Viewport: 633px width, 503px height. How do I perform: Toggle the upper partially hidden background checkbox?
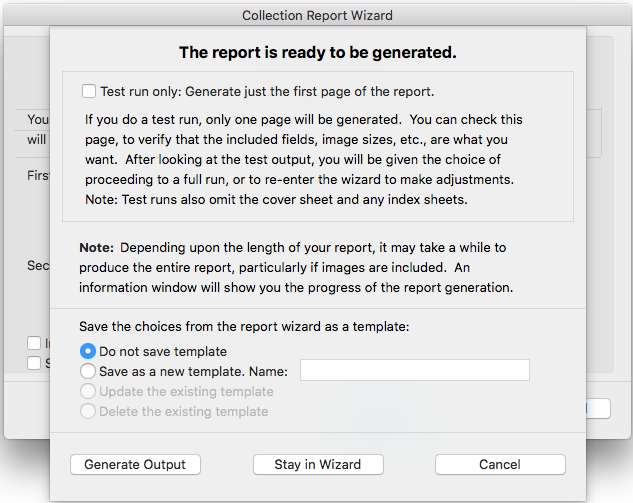pos(35,343)
